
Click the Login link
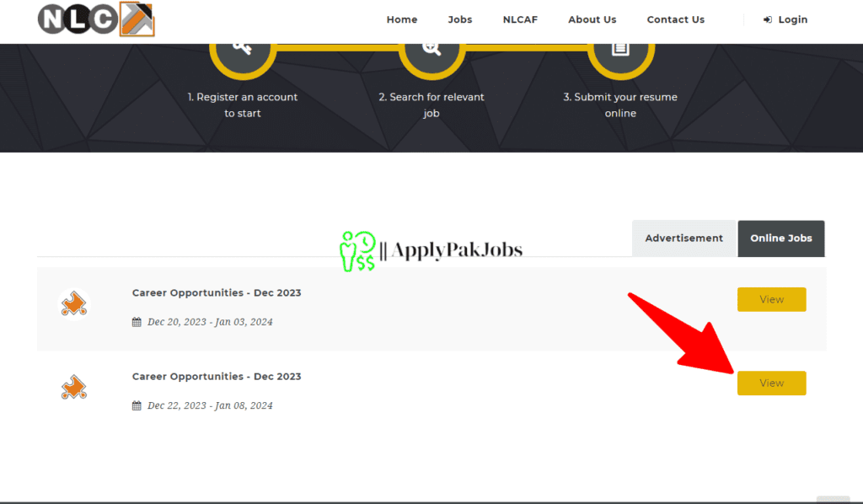(785, 20)
